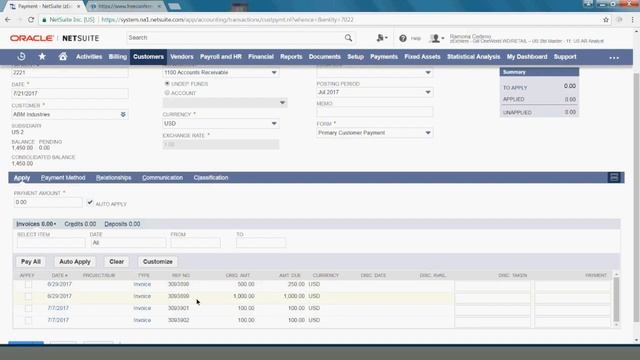Expand the Invoices 0.00 sublist selector
640x360 pixels.
click(36, 224)
